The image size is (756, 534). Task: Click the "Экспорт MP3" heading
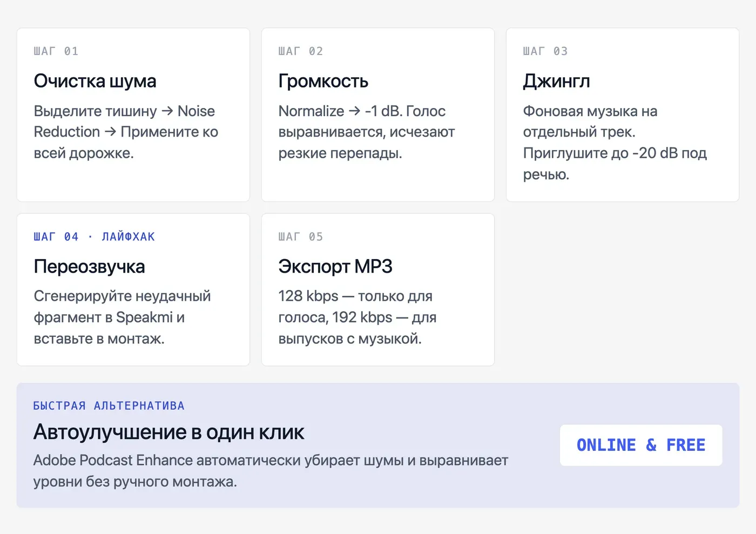[335, 266]
